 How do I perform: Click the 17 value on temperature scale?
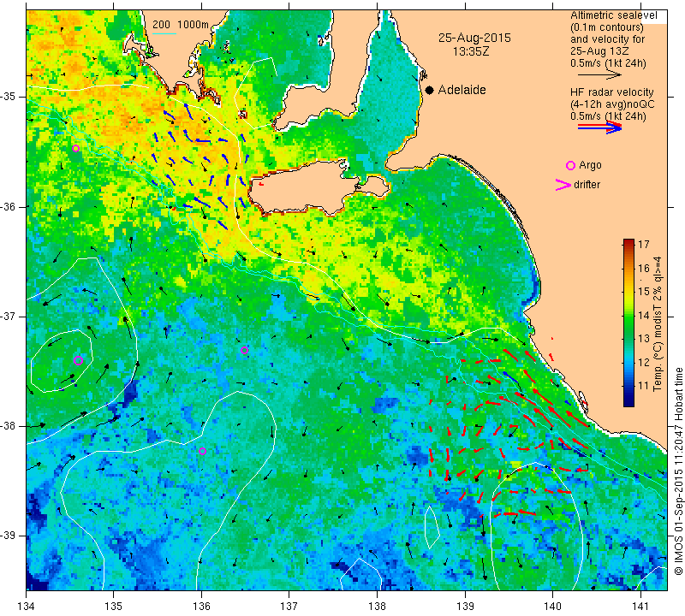(644, 244)
